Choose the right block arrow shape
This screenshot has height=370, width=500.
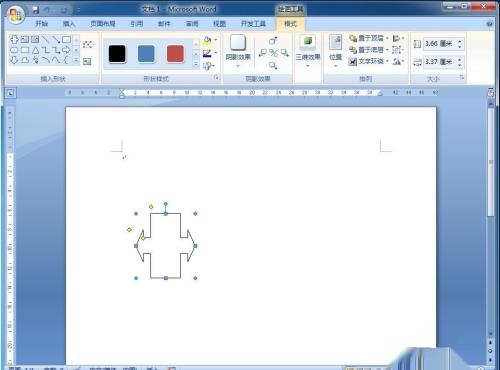66,50
